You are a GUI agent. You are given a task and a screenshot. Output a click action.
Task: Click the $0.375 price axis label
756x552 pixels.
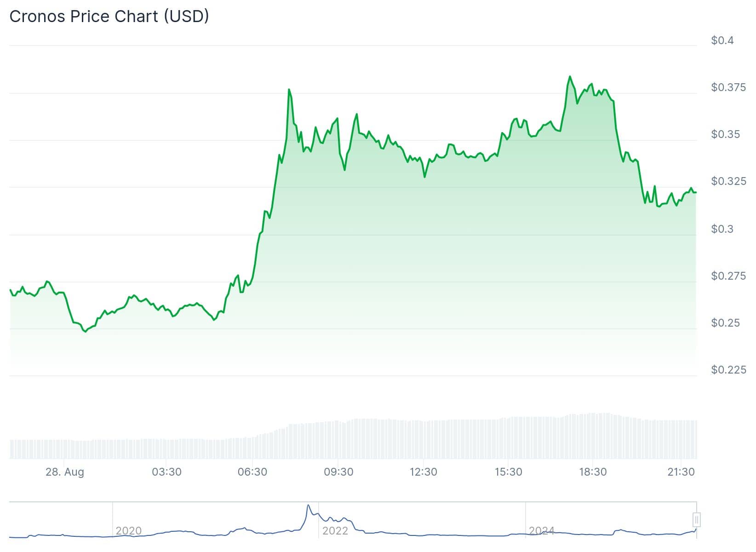pyautogui.click(x=728, y=87)
